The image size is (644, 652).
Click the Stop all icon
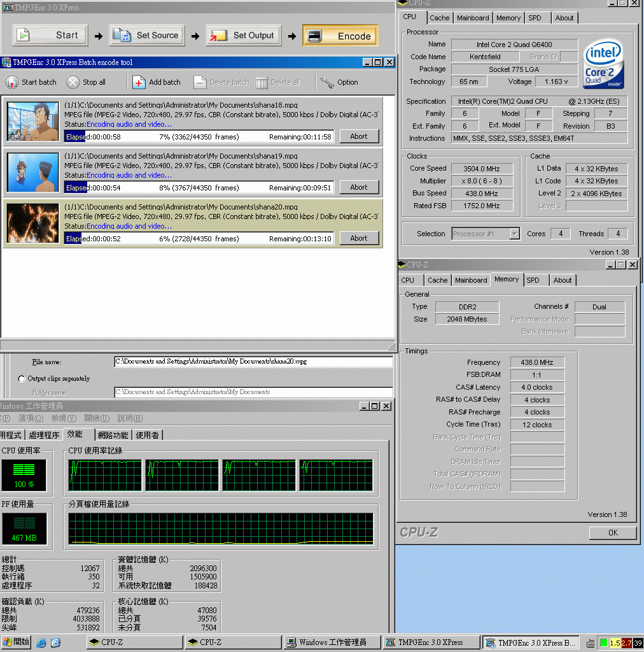click(73, 82)
